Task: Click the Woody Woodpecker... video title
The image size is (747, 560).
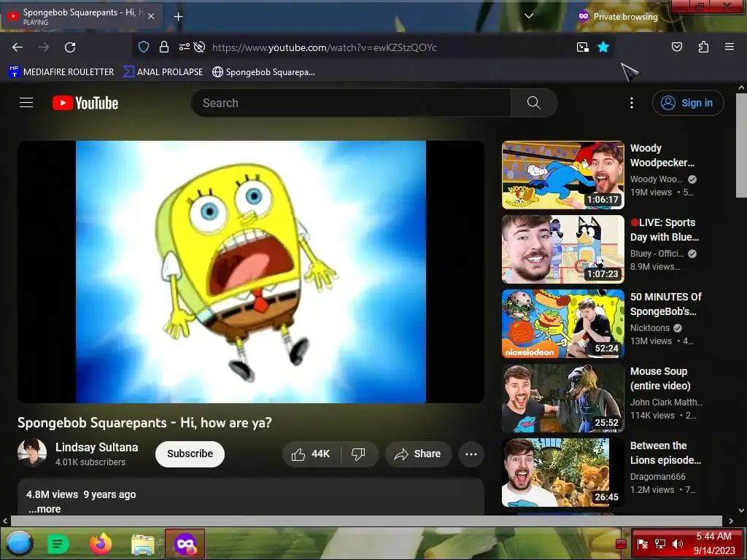Action: pos(662,155)
